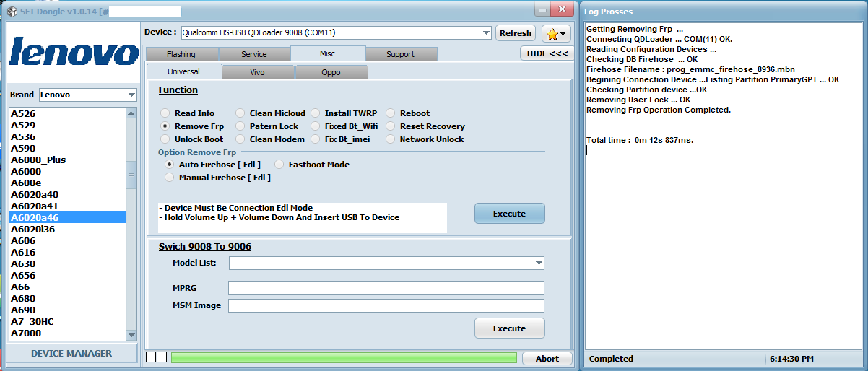Expand the Model List dropdown
The image size is (868, 371).
coord(539,263)
